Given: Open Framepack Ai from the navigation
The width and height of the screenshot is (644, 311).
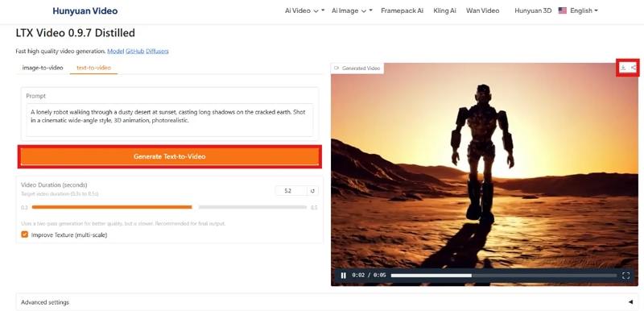Looking at the screenshot, I should click(402, 10).
